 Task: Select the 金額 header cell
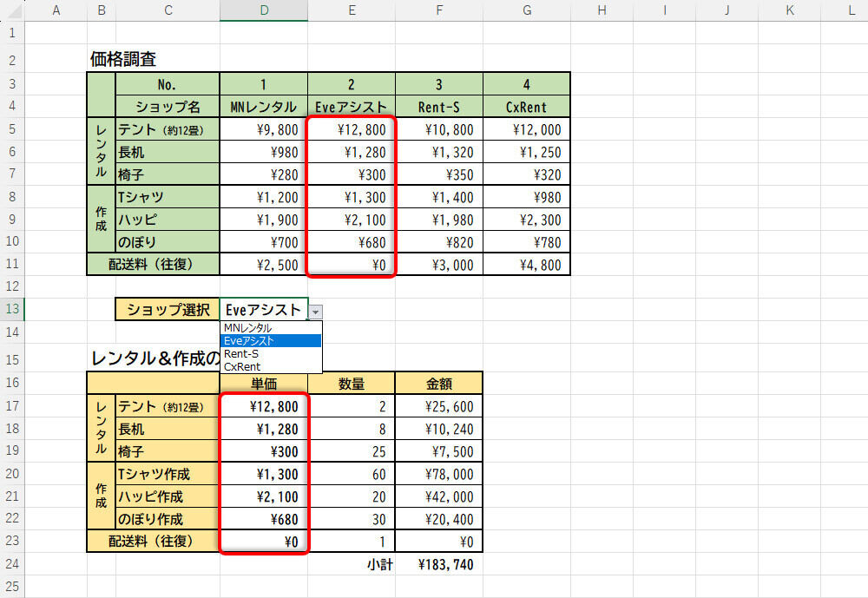click(x=438, y=384)
